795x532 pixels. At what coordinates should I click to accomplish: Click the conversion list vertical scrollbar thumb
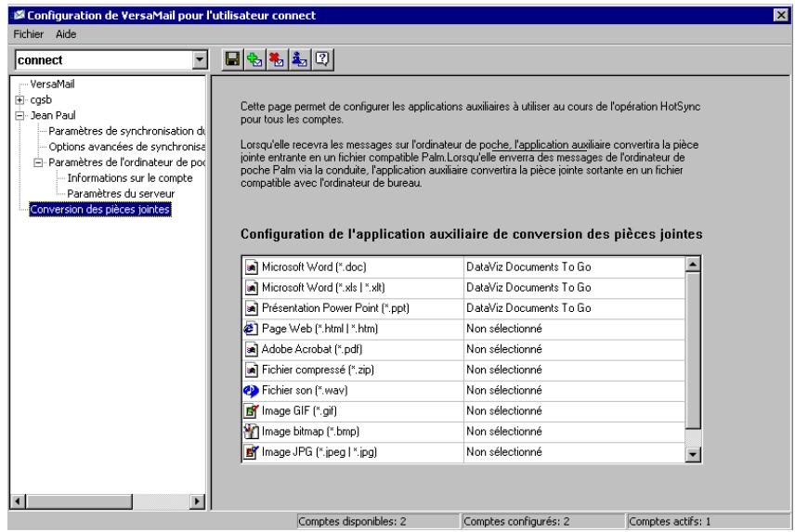click(693, 351)
